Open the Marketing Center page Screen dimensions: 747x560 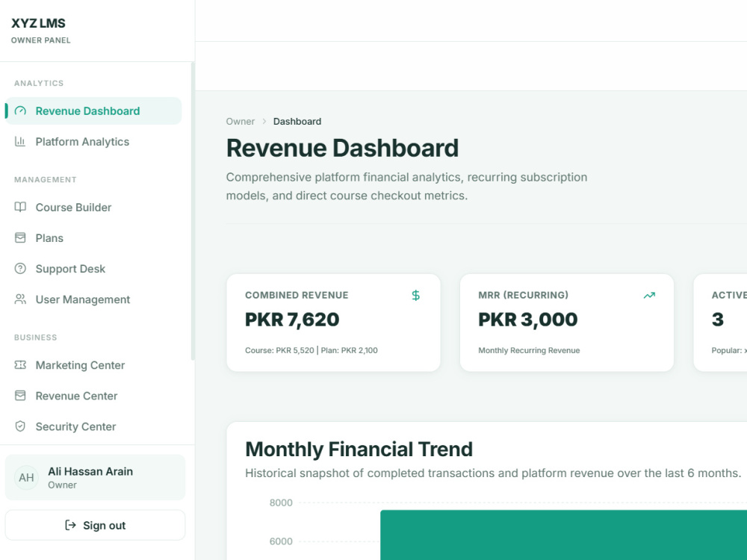click(x=93, y=365)
